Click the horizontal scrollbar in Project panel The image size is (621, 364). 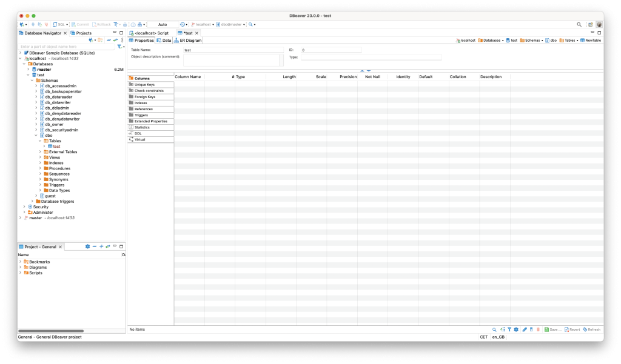(51, 331)
